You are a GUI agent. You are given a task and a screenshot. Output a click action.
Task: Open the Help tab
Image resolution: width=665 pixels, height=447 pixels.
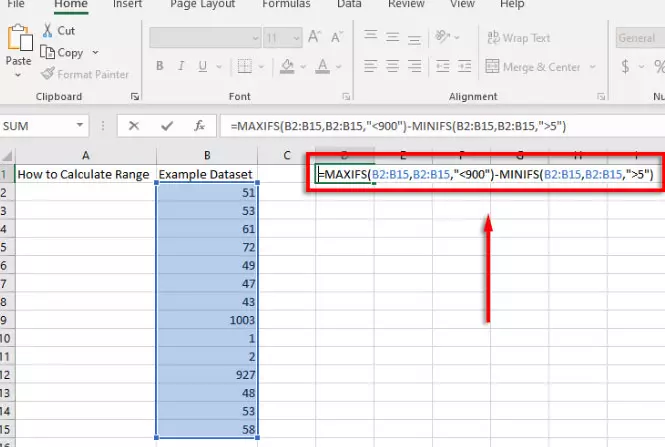click(512, 4)
